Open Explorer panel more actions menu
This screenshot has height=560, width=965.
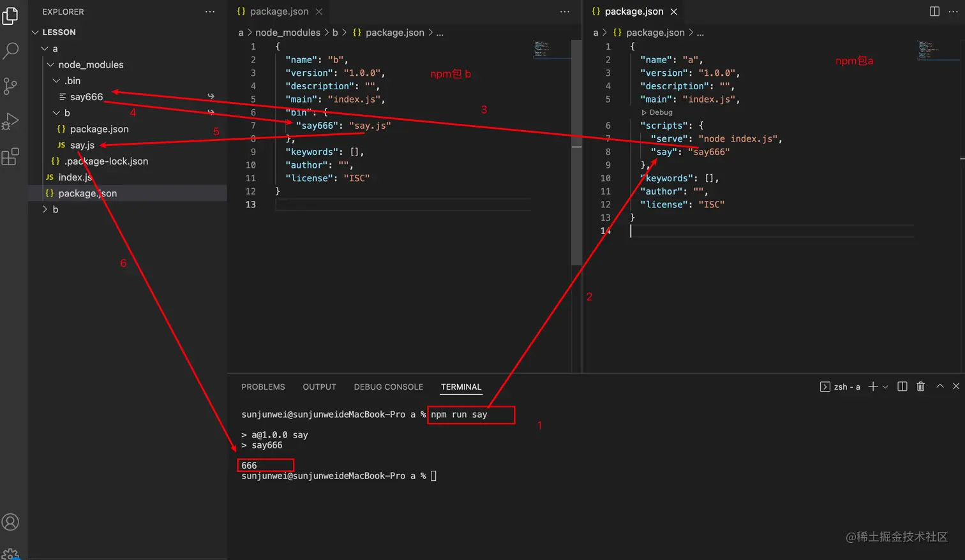point(210,11)
